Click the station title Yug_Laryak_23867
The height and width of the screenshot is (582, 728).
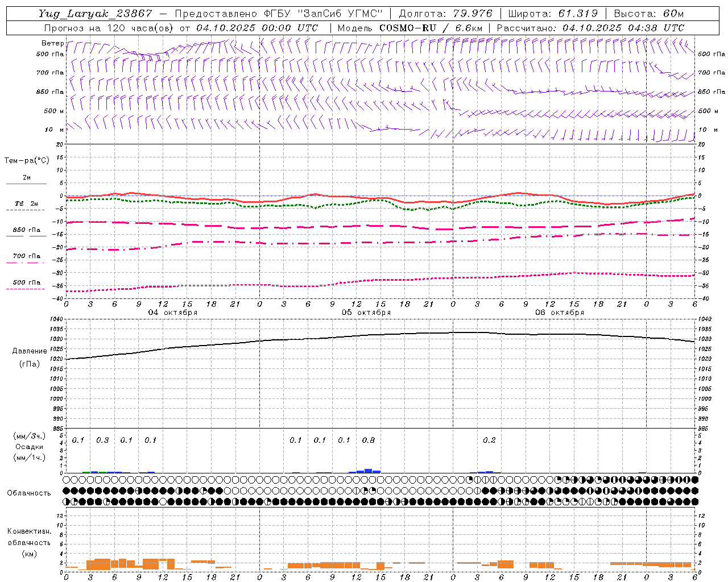(96, 14)
